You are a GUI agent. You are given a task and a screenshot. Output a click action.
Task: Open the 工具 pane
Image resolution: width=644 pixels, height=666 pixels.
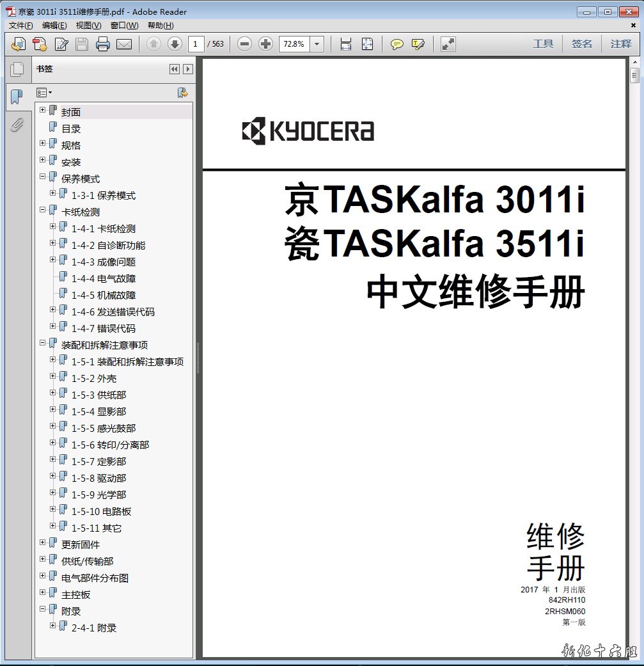click(543, 44)
